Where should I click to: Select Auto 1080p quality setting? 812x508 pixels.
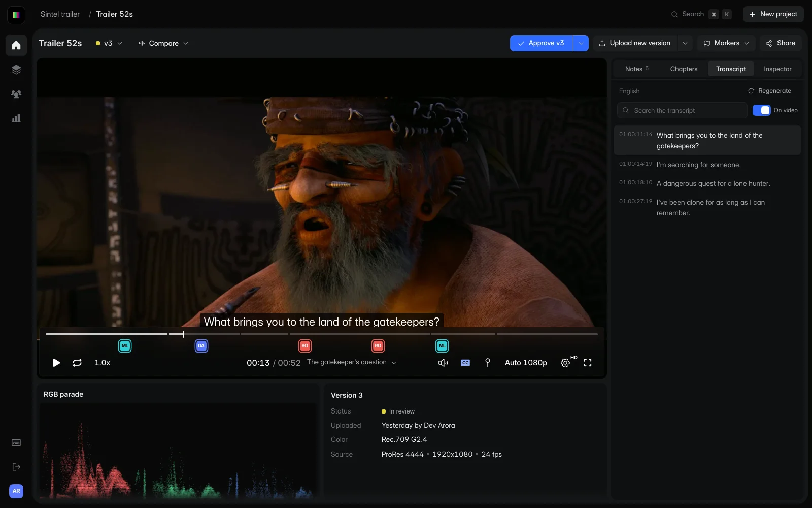point(526,363)
